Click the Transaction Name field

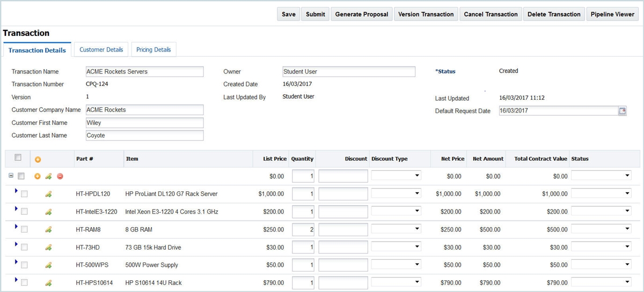coord(144,72)
